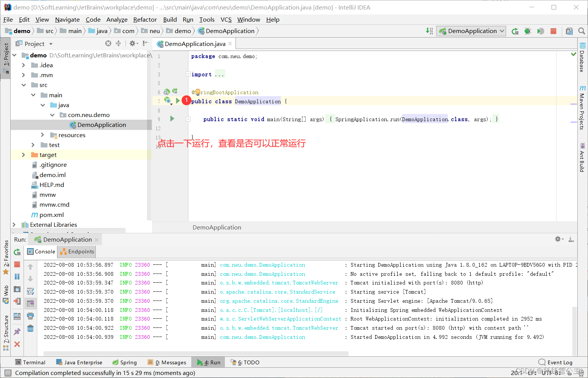This screenshot has height=378, width=588.
Task: Click the red Stop button in toolbar
Action: click(553, 31)
